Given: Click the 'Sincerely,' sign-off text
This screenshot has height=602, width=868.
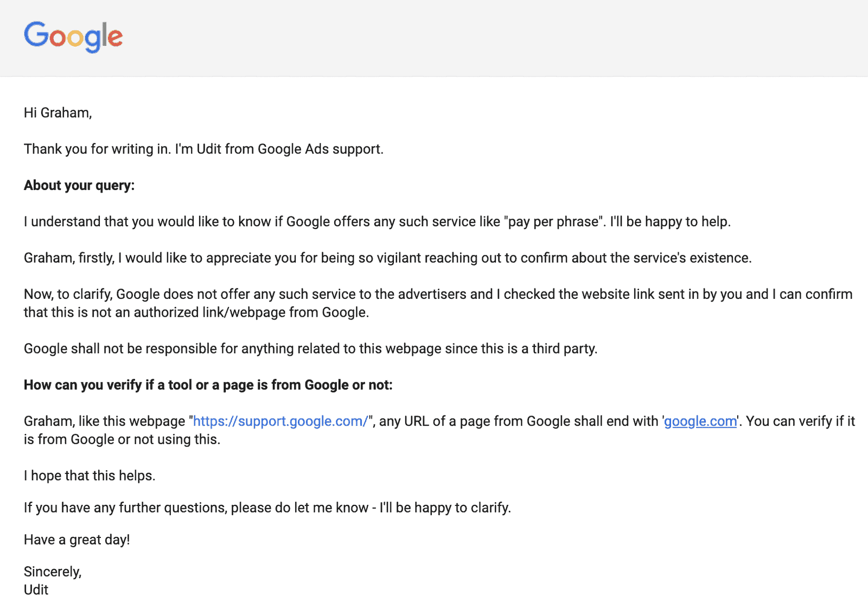Looking at the screenshot, I should [53, 572].
